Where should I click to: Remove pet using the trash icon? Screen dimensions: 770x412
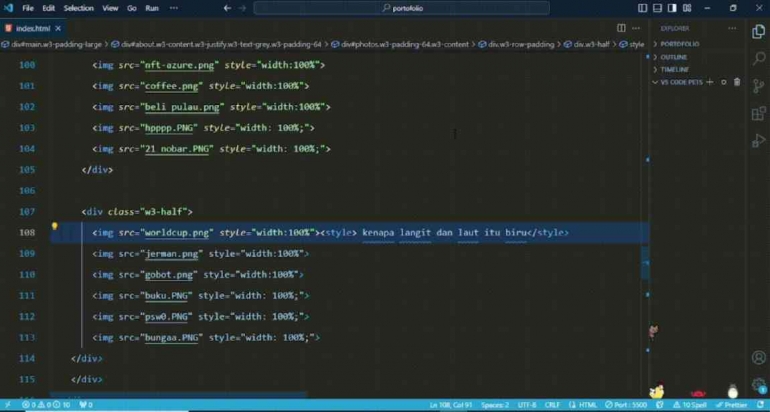[737, 82]
